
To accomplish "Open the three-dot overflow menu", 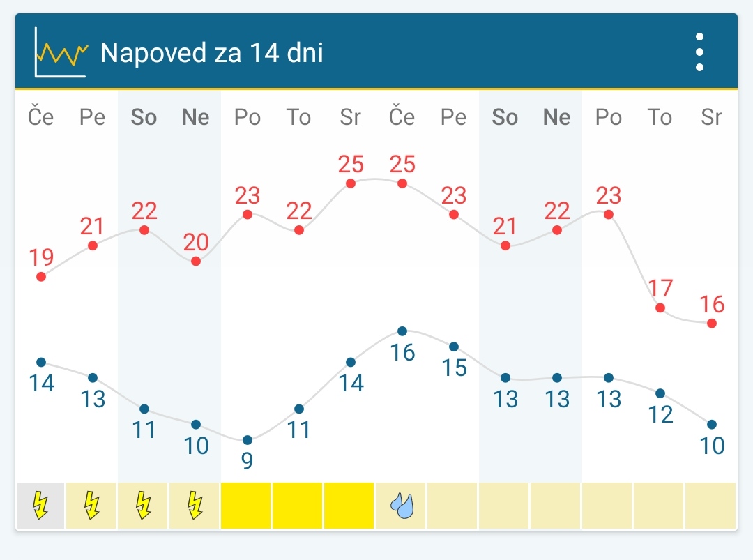I will click(699, 51).
